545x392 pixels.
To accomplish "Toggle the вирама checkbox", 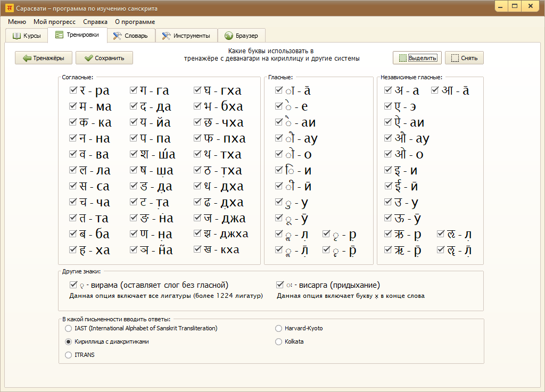I will point(73,285).
